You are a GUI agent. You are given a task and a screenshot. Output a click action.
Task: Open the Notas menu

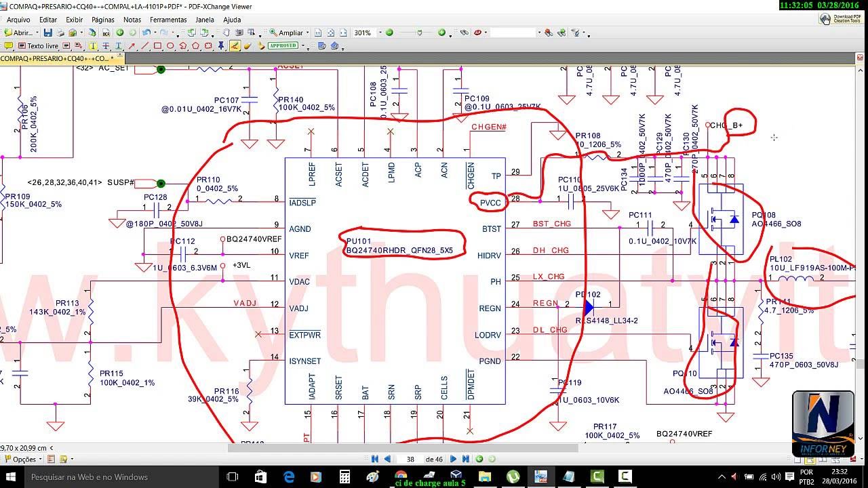pyautogui.click(x=132, y=20)
